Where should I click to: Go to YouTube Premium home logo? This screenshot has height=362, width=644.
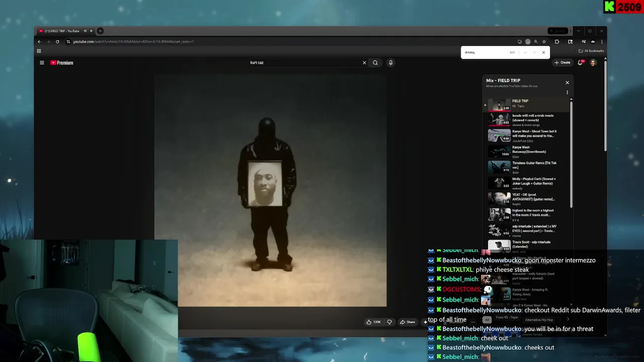pos(62,63)
